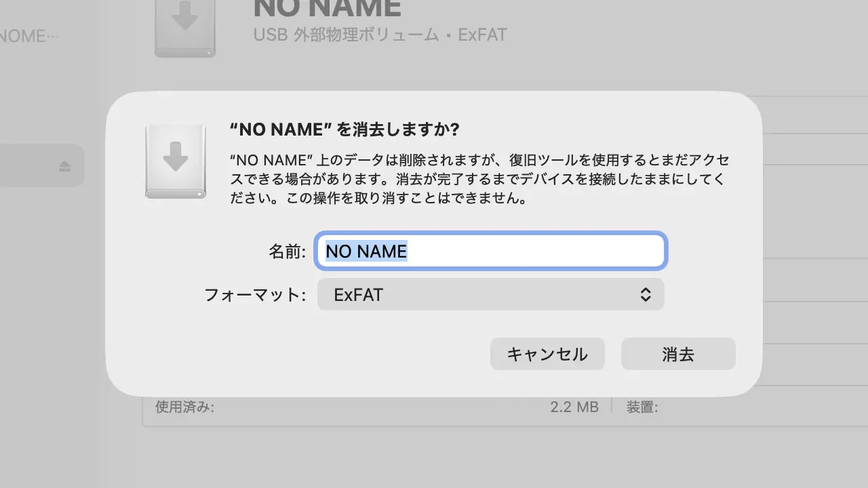Click the NO NAME volume title in the background

(x=327, y=8)
